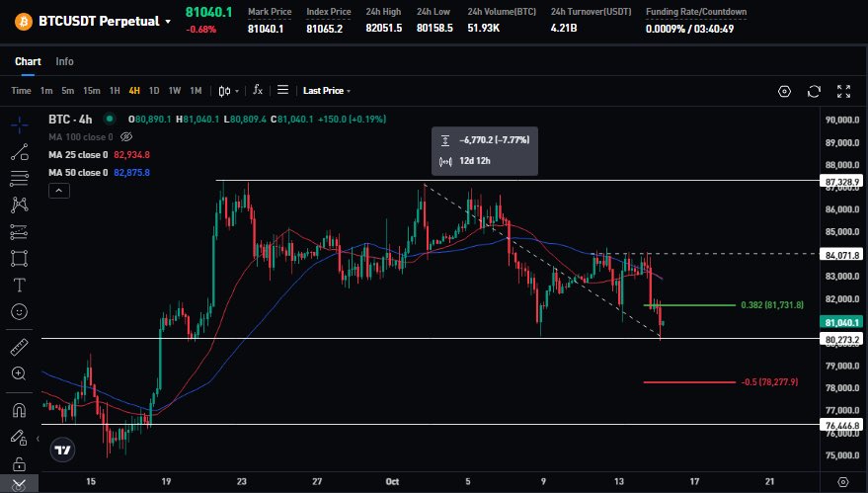
Task: Click the Mark Price label
Action: tap(270, 12)
